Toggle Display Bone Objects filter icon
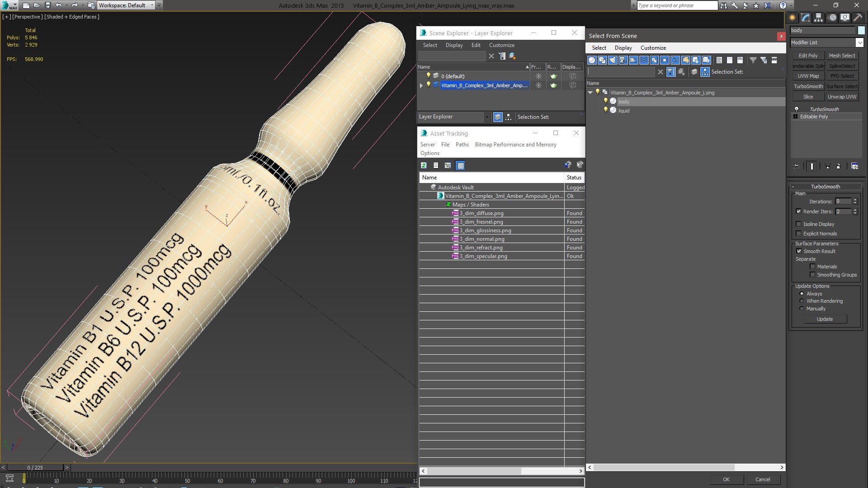868x488 pixels. click(675, 60)
